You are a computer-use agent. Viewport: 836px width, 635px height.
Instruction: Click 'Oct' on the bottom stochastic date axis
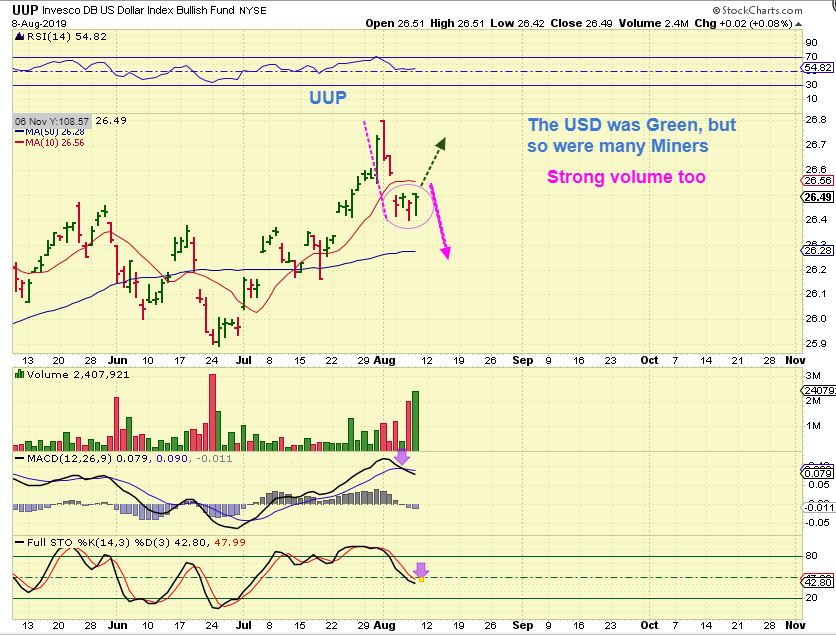649,625
